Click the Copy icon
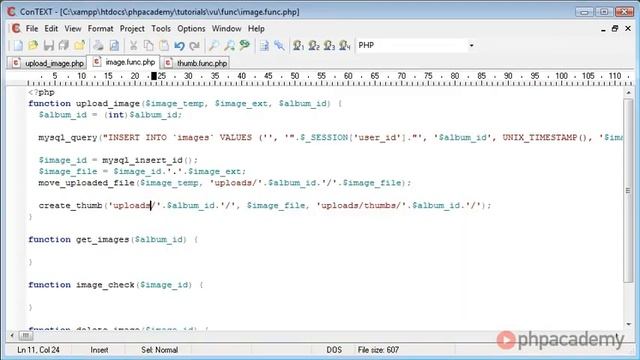Screen dimensions: 640x360 [149, 45]
